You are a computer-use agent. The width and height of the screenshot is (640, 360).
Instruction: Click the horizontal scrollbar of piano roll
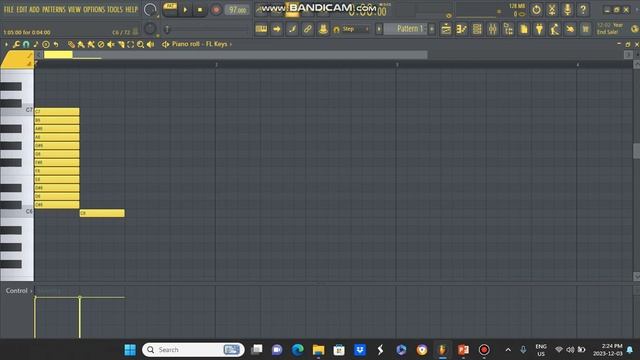(x=236, y=55)
